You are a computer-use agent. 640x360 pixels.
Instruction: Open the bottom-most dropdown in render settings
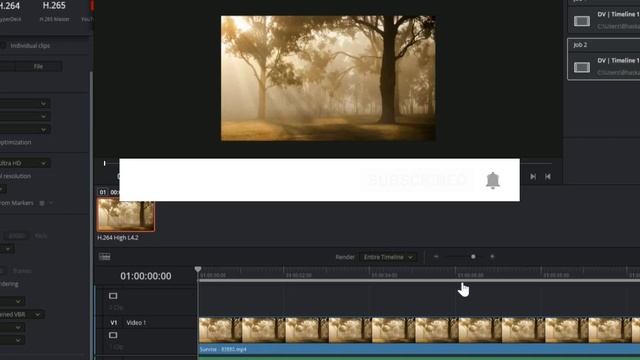(12, 340)
